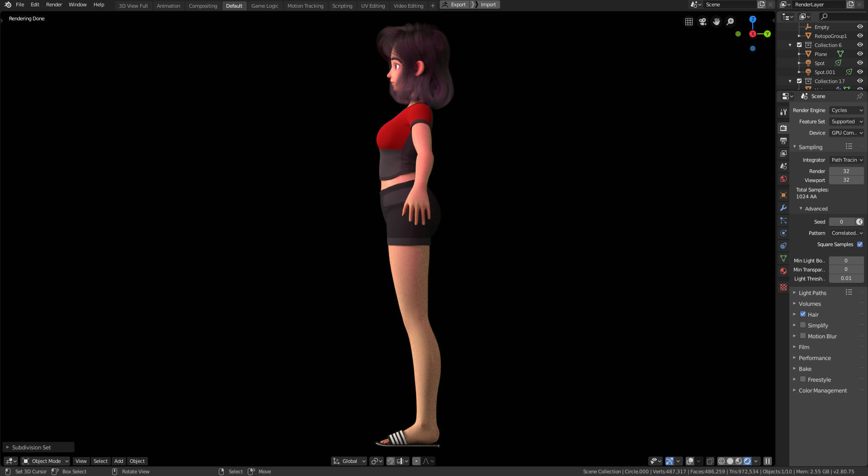Click the Sampling presets list icon
Viewport: 868px width, 476px height.
click(x=849, y=146)
